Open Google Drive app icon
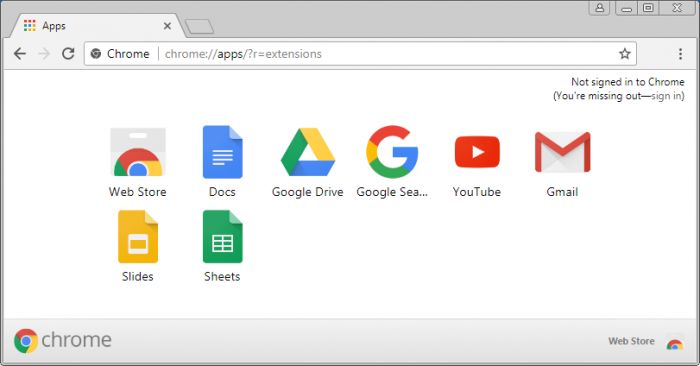 308,152
